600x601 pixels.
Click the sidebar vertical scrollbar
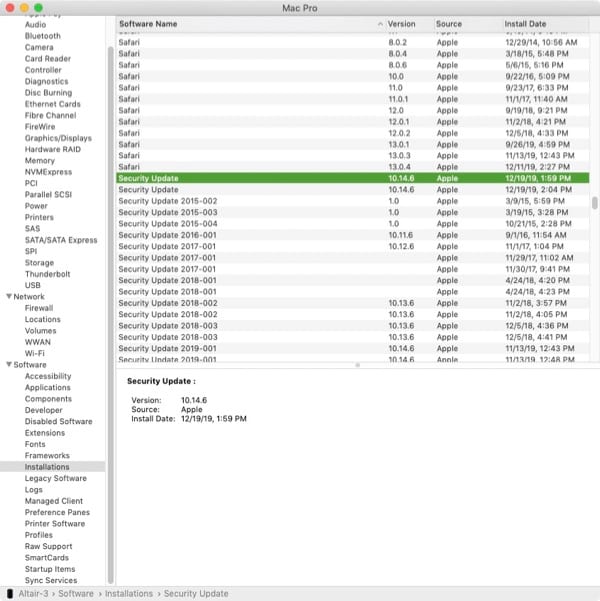[x=110, y=314]
